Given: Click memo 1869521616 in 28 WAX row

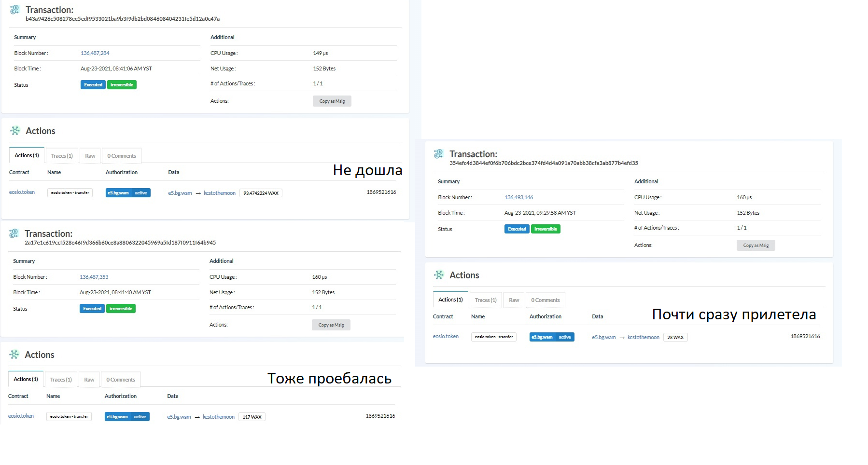Looking at the screenshot, I should 805,336.
